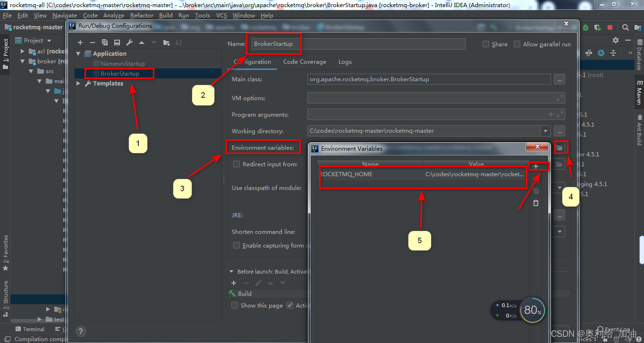Create new folder icon in configurations toolbar
The image size is (644, 343).
166,43
